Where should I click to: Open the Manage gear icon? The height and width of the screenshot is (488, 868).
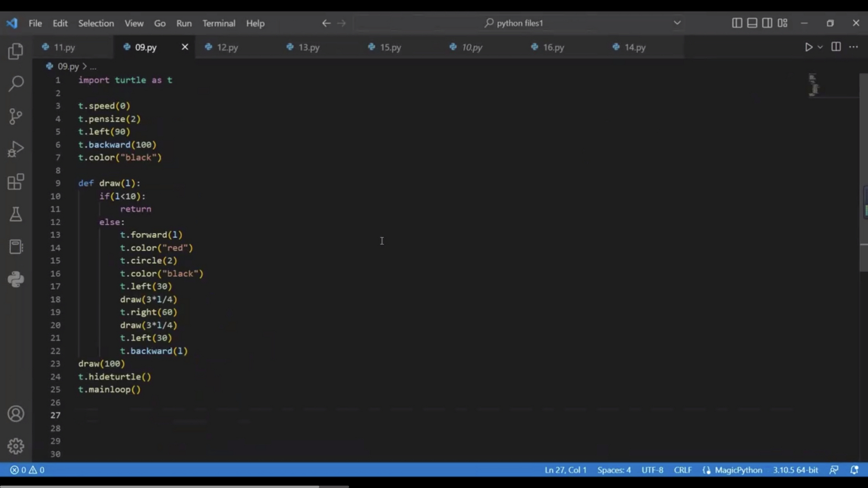click(x=16, y=446)
